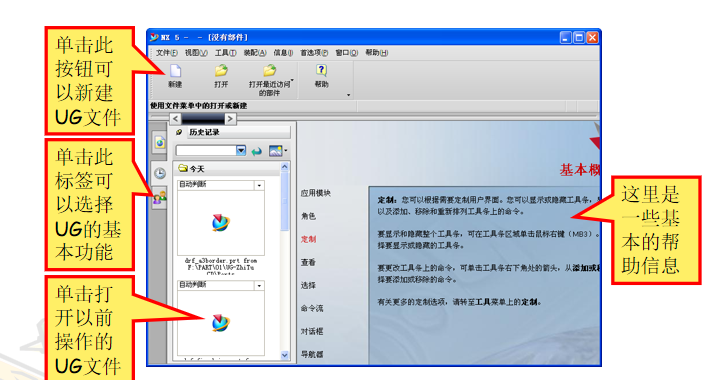Open the dropdown arrow beside picture view icon
Image resolution: width=713 pixels, height=380 pixels.
(286, 151)
